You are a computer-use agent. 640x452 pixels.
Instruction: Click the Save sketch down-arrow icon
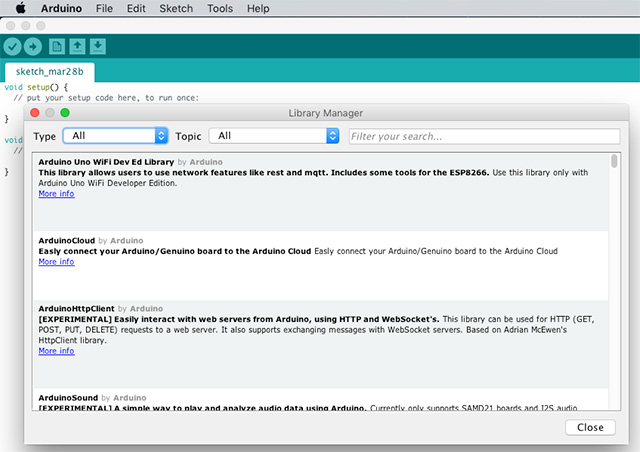coord(98,47)
